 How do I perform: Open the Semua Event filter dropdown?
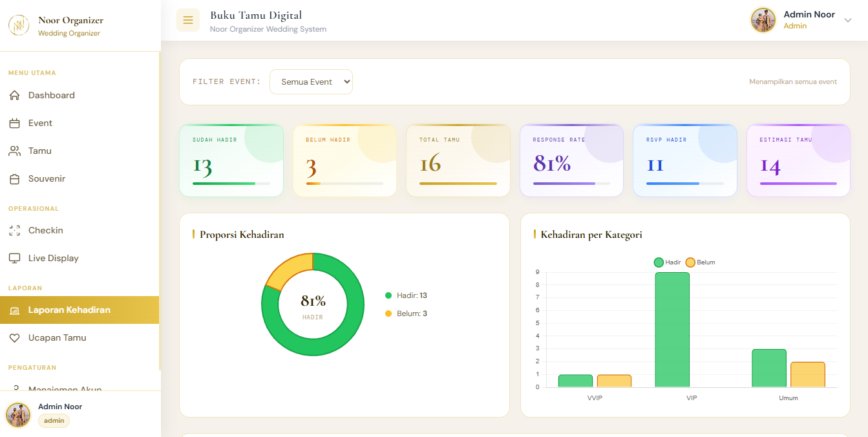[x=311, y=82]
